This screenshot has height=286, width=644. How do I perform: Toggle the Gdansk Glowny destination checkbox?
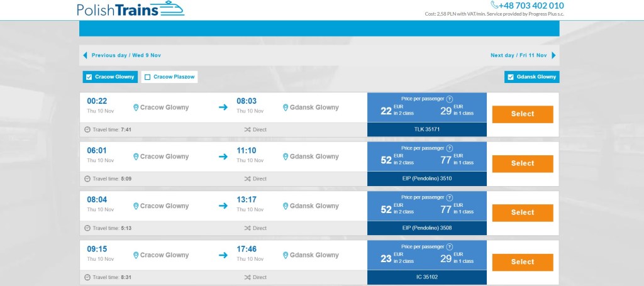tap(511, 77)
